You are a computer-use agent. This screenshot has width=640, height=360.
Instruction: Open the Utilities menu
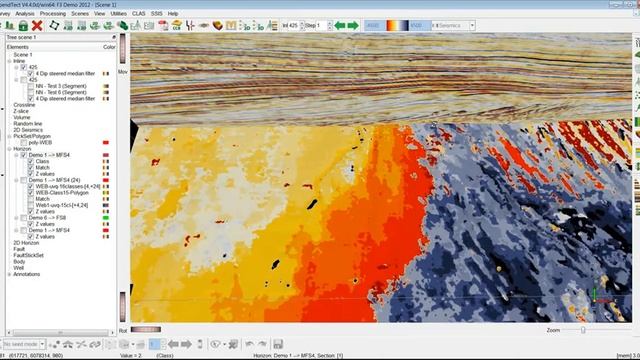(118, 13)
